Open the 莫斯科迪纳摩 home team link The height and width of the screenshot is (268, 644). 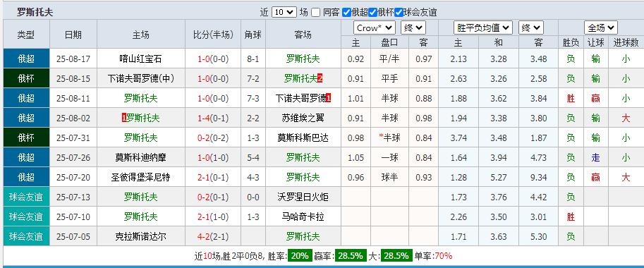(140, 157)
